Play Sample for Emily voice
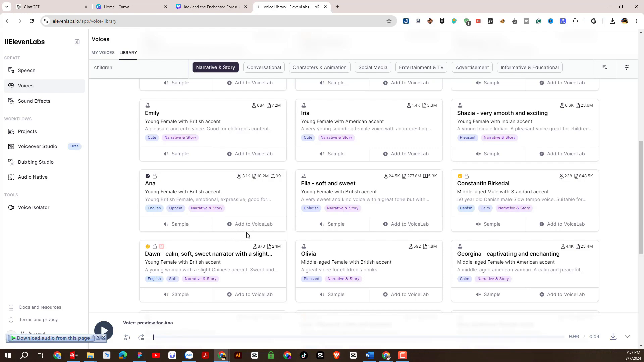 click(176, 154)
